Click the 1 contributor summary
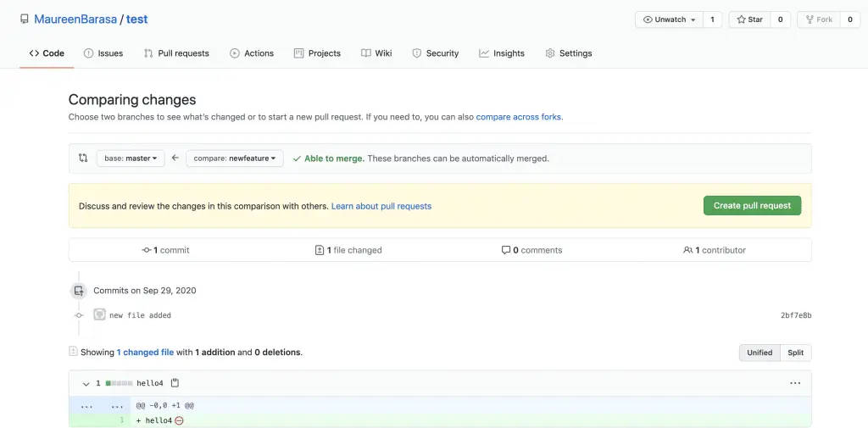 pyautogui.click(x=715, y=250)
